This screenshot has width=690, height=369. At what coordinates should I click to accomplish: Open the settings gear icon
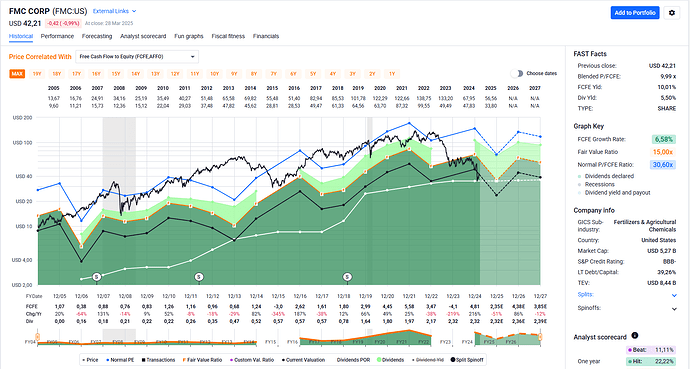click(672, 13)
